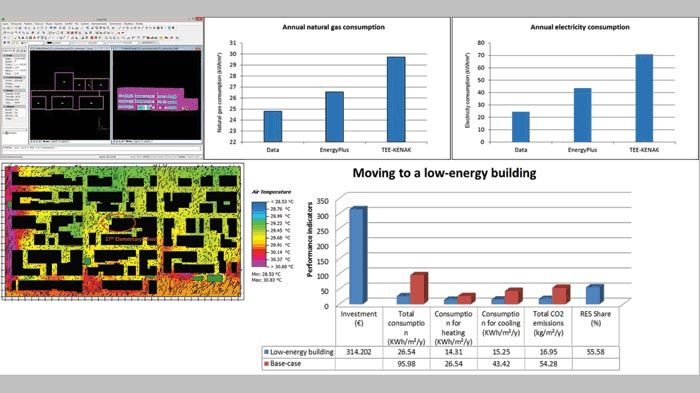The image size is (700, 393).
Task: Activate the left floor plan viewport
Action: coord(70,95)
